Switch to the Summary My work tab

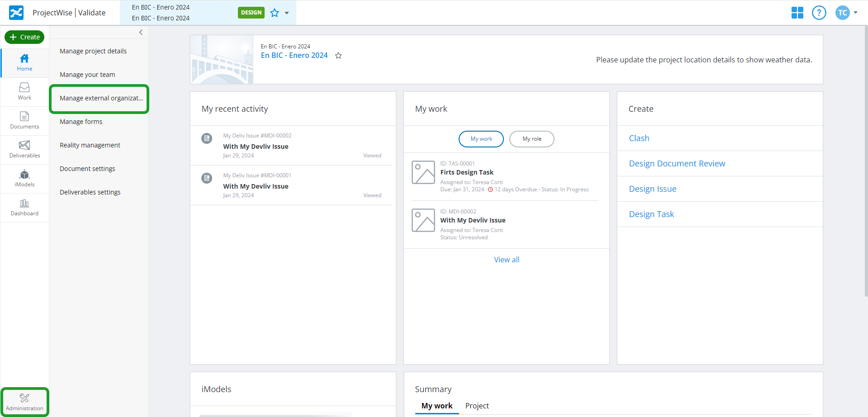coord(437,406)
